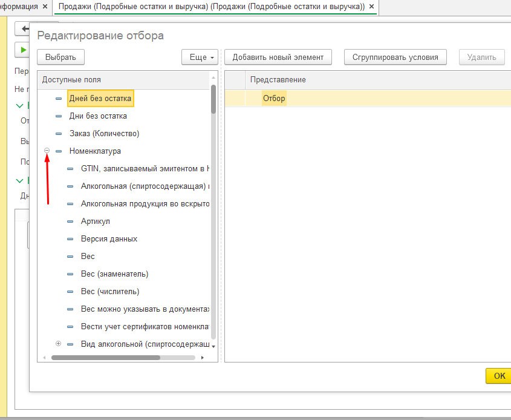Switch to the Продажи (Подробные остатки) tab
This screenshot has height=420, width=511.
point(212,6)
